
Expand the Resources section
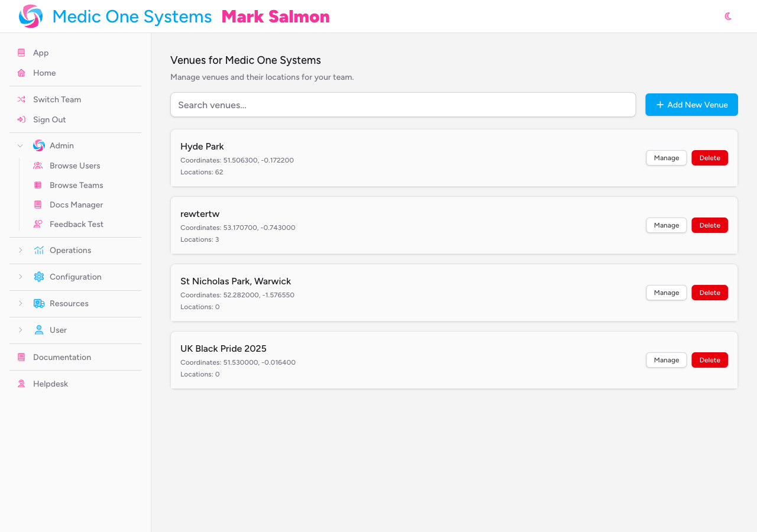click(20, 303)
